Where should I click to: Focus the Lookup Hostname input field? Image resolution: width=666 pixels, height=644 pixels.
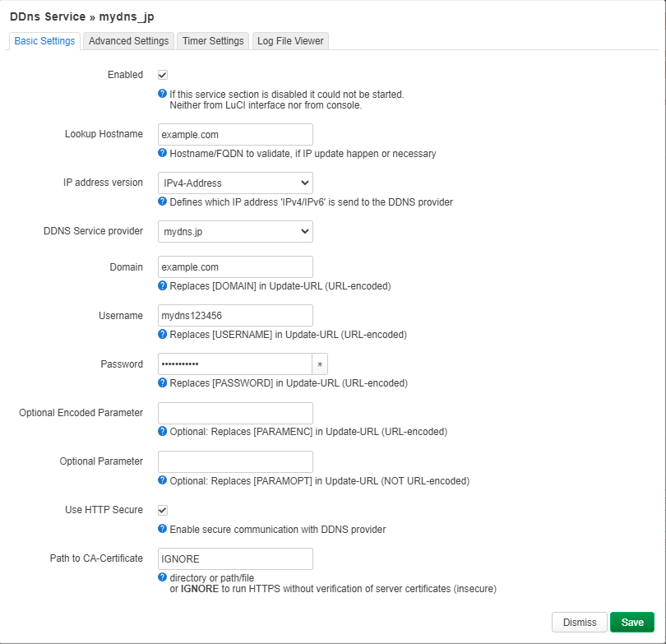(235, 134)
